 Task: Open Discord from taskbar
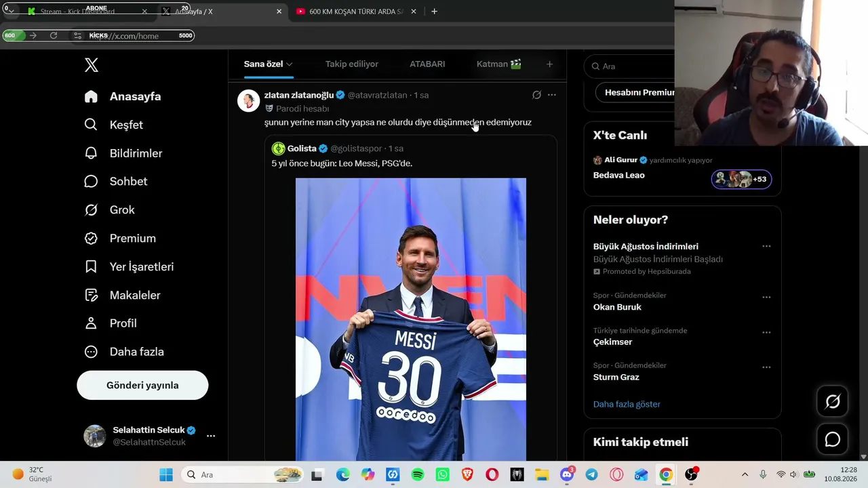point(567,475)
